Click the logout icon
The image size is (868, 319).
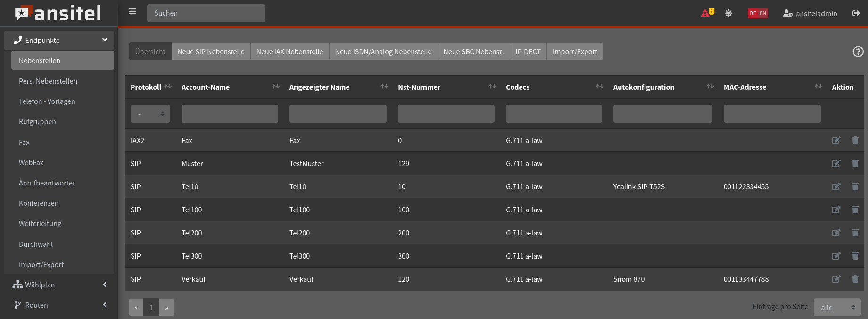pos(856,13)
